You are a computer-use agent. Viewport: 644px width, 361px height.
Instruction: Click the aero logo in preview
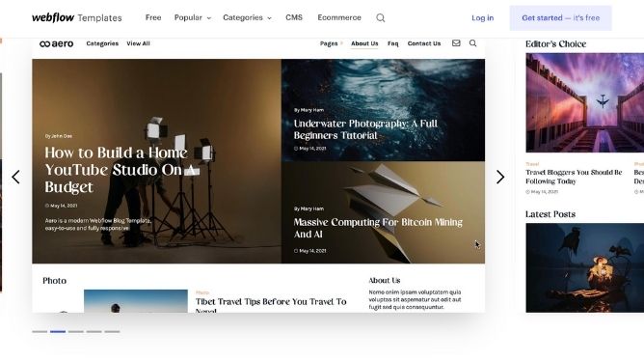(x=57, y=43)
